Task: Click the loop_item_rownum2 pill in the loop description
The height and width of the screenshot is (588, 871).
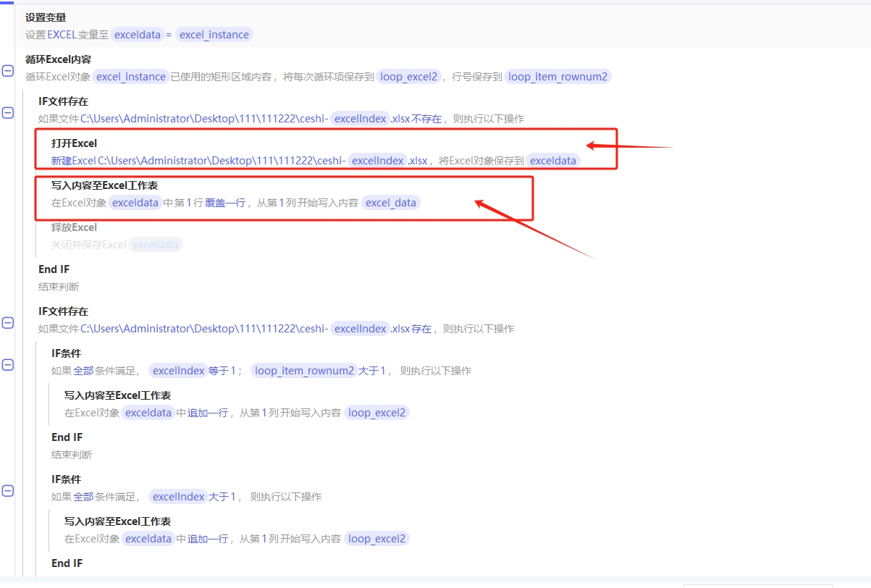Action: (x=557, y=77)
